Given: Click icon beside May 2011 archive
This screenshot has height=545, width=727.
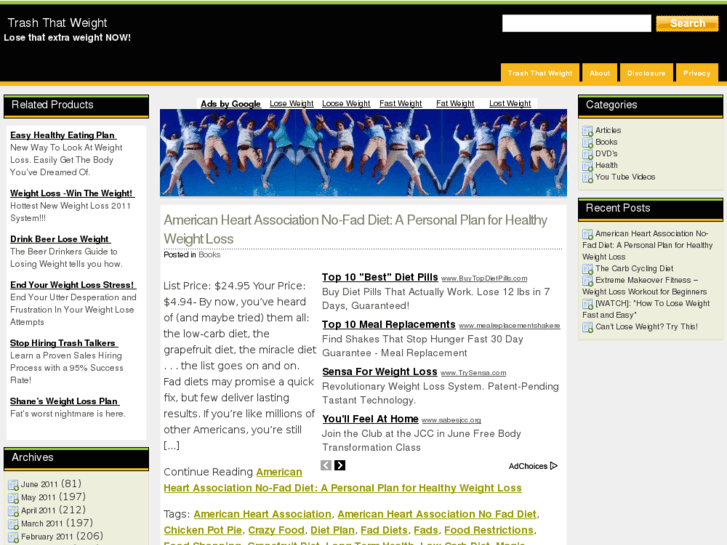Looking at the screenshot, I should [13, 498].
